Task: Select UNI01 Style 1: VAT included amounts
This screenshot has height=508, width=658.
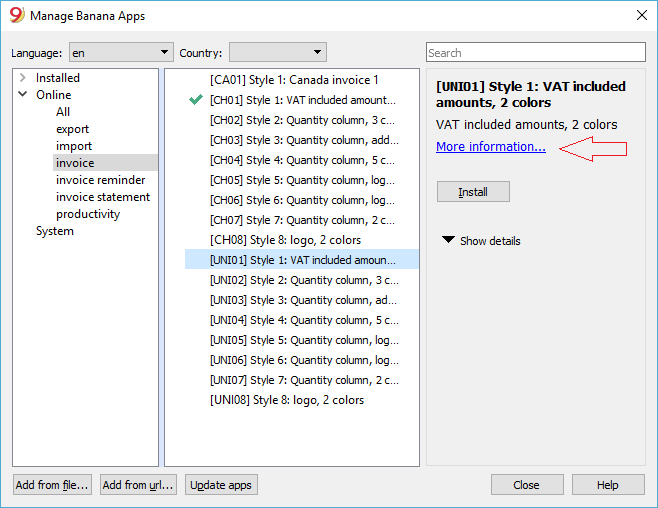Action: point(302,259)
